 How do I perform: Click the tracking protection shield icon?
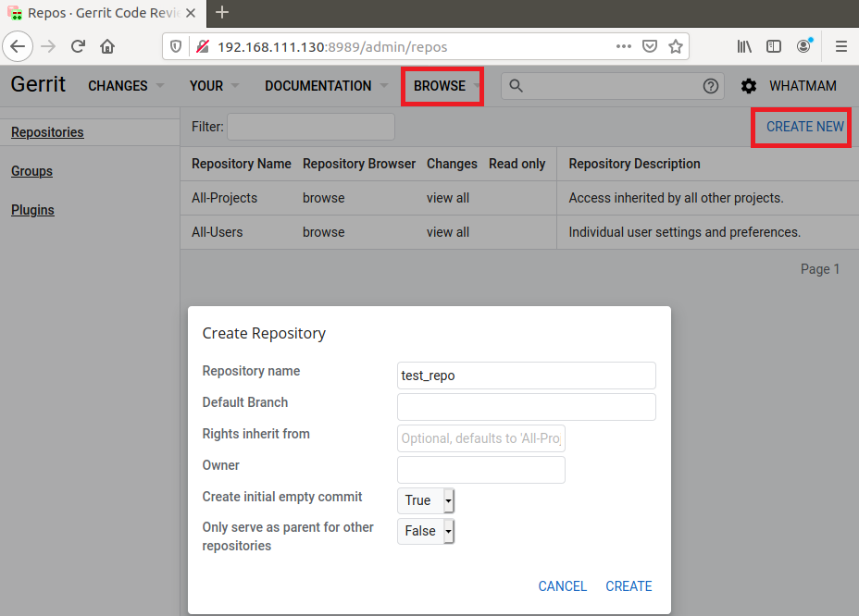pos(176,46)
